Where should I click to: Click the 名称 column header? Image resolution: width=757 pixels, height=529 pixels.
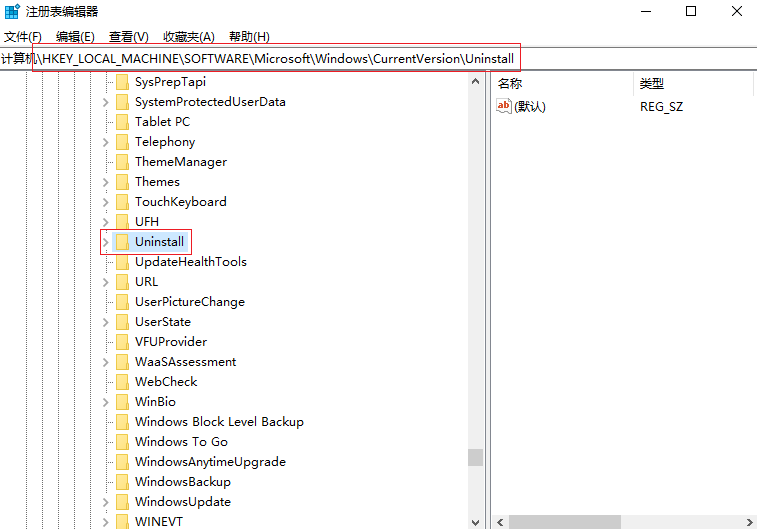point(510,84)
